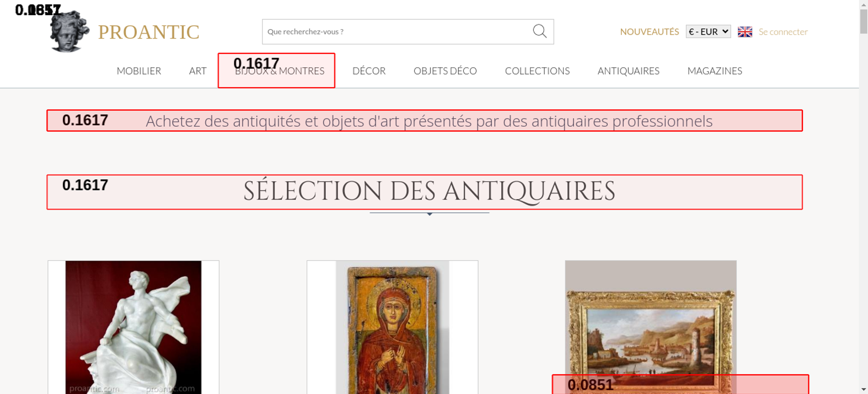Viewport: 868px width, 394px height.
Task: Click the page vertical scrollbar thumb
Action: point(864,21)
